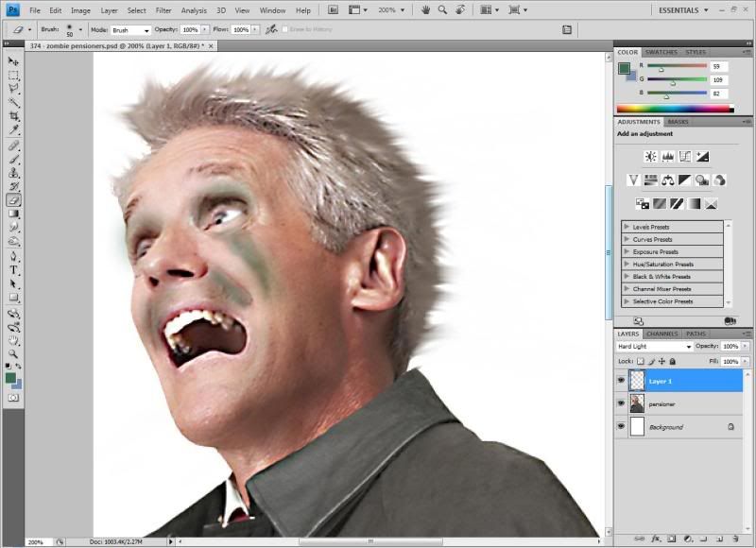Pick the Type tool
756x548 pixels.
pos(13,270)
